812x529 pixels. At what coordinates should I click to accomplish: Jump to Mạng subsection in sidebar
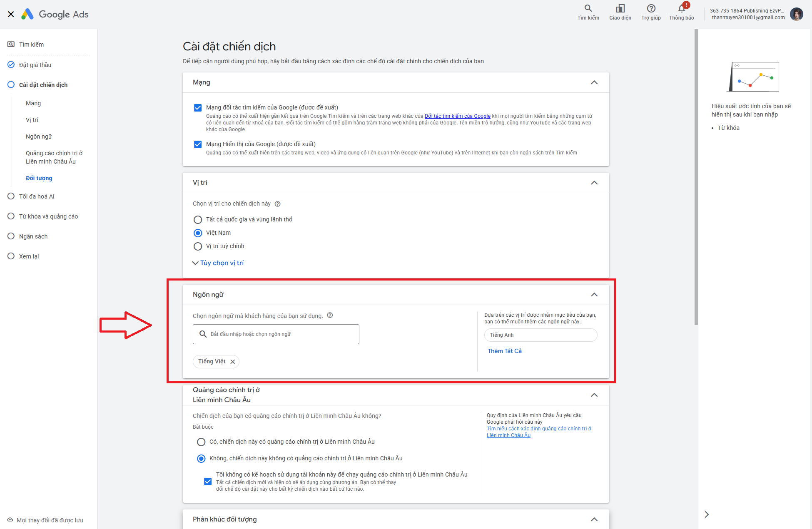click(33, 103)
